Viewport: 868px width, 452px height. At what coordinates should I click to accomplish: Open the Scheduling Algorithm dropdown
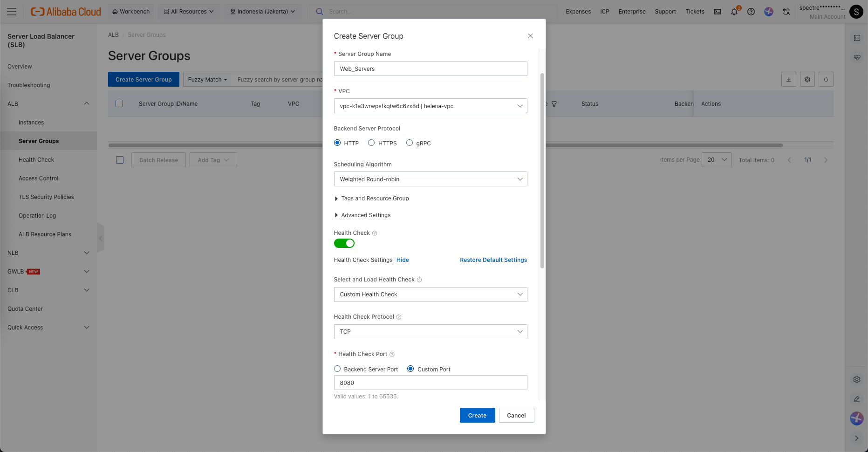tap(430, 179)
